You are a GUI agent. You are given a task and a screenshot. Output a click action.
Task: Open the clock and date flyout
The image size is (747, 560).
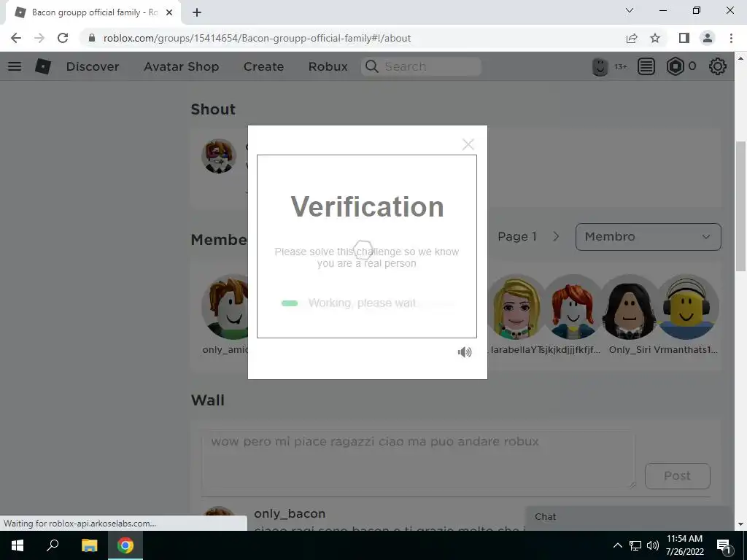click(684, 545)
